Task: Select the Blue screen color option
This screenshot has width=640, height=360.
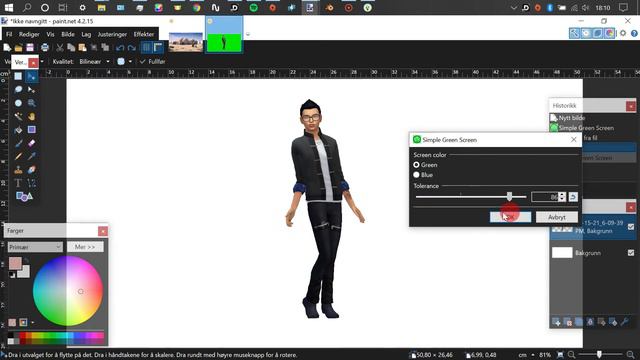Action: (416, 175)
